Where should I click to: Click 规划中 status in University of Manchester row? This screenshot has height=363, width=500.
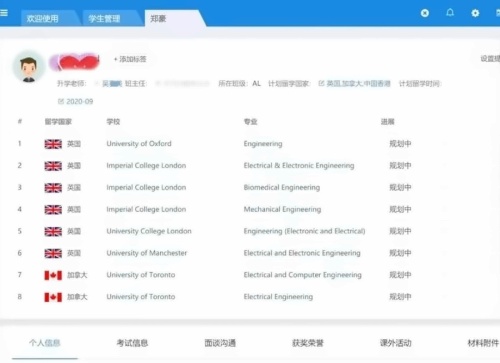click(x=400, y=253)
